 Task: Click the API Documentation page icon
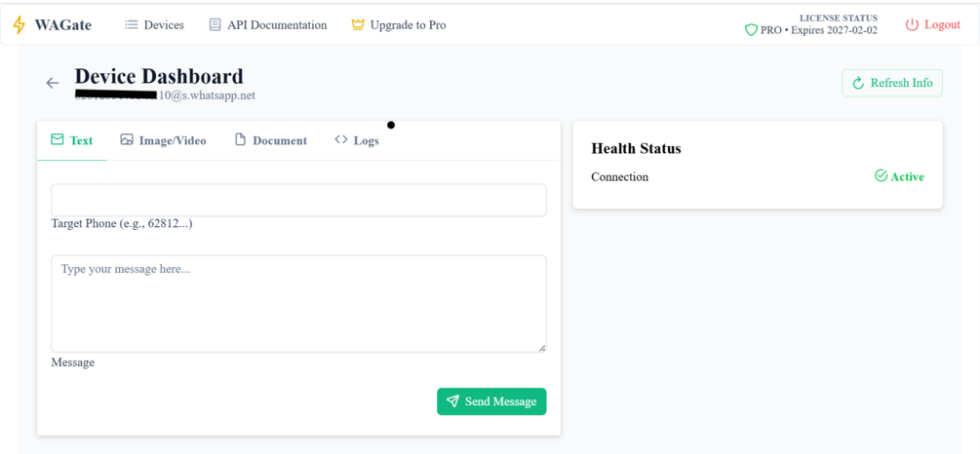click(216, 25)
